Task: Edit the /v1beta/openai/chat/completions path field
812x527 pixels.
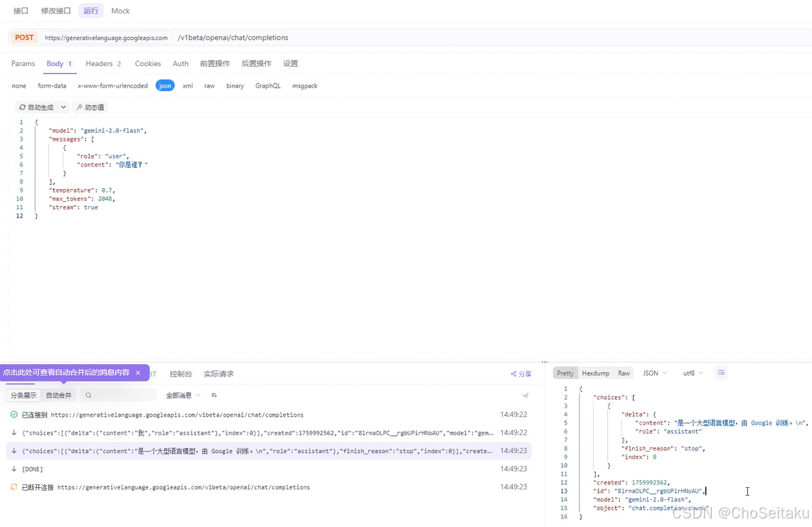Action: point(233,38)
